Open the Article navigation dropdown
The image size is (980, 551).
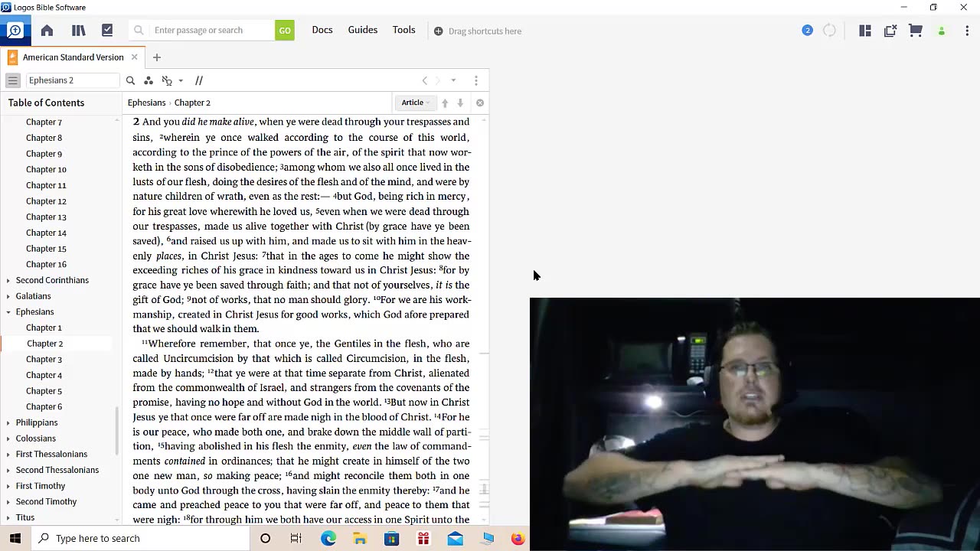pyautogui.click(x=416, y=103)
